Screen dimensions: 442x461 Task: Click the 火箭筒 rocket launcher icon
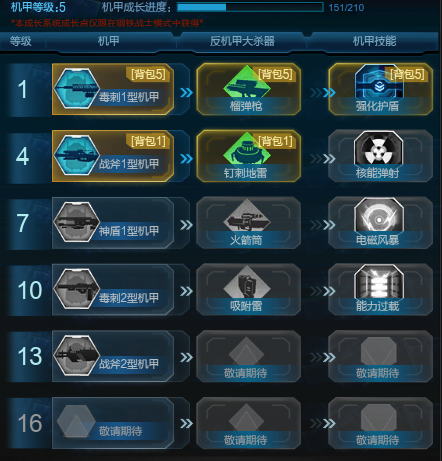tap(247, 216)
